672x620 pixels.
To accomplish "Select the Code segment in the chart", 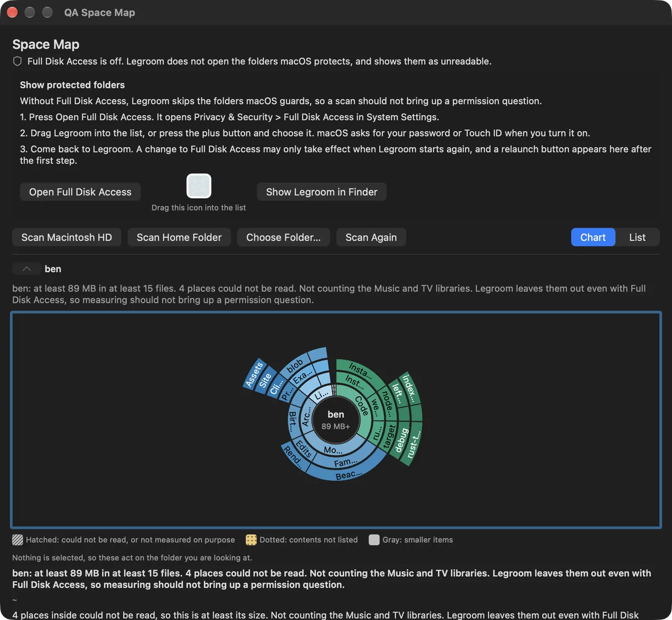I will tap(361, 407).
